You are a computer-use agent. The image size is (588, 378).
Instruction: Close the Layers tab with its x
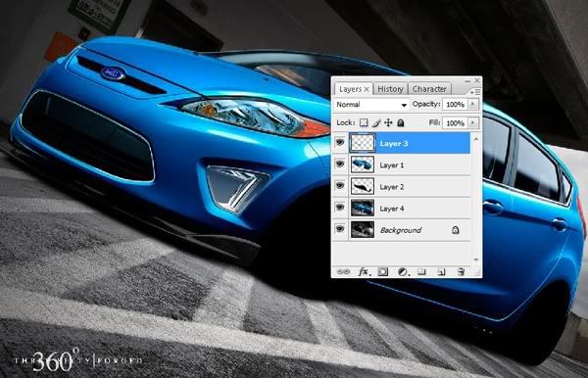[x=367, y=89]
